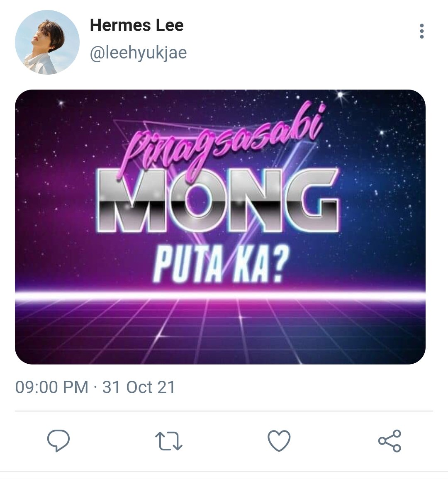Like the tweet with the heart icon

pyautogui.click(x=279, y=440)
